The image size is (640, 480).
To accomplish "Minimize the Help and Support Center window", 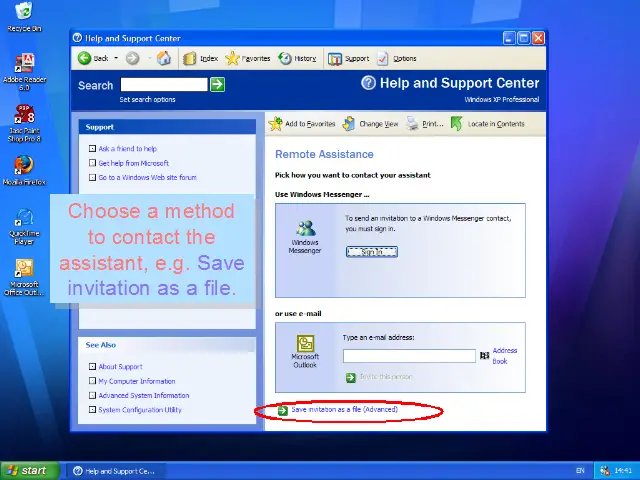I will click(x=509, y=38).
